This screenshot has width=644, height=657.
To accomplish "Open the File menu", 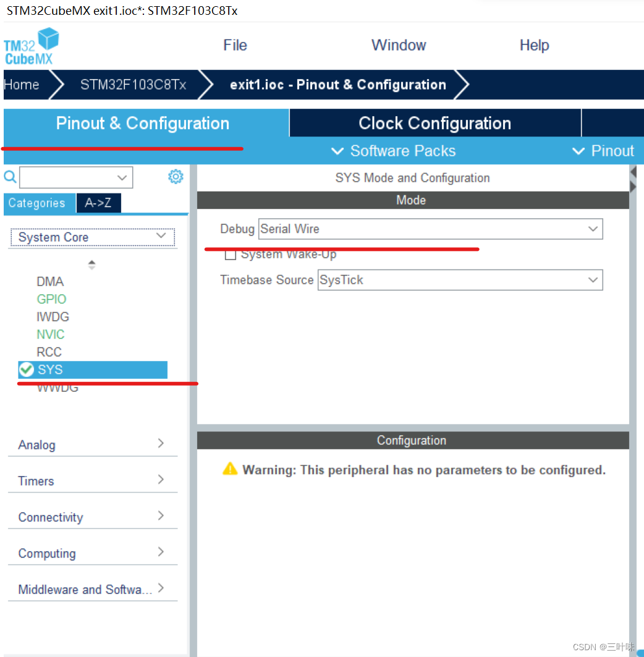I will click(x=235, y=45).
